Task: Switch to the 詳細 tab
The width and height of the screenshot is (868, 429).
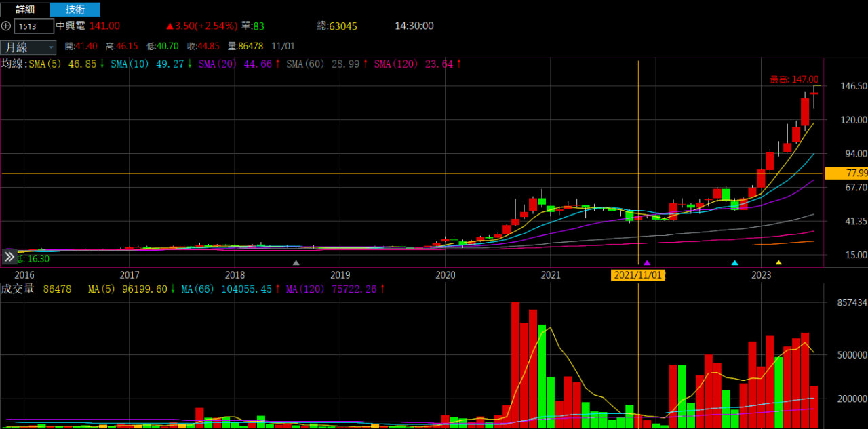Action: (x=25, y=9)
